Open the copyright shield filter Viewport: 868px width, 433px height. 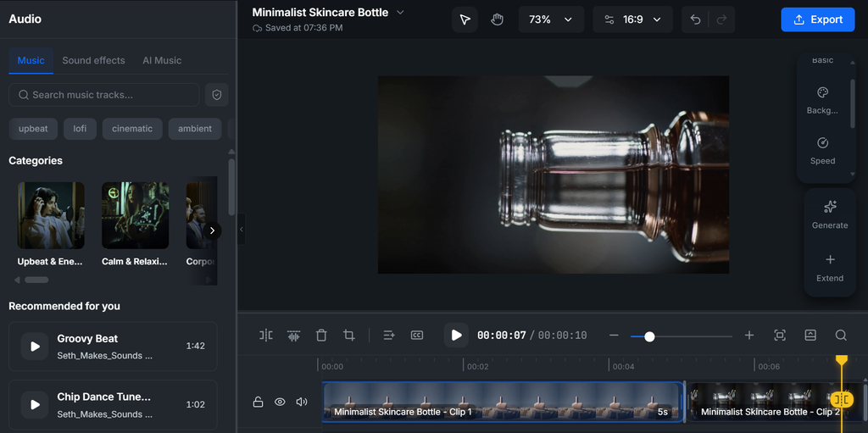click(217, 95)
